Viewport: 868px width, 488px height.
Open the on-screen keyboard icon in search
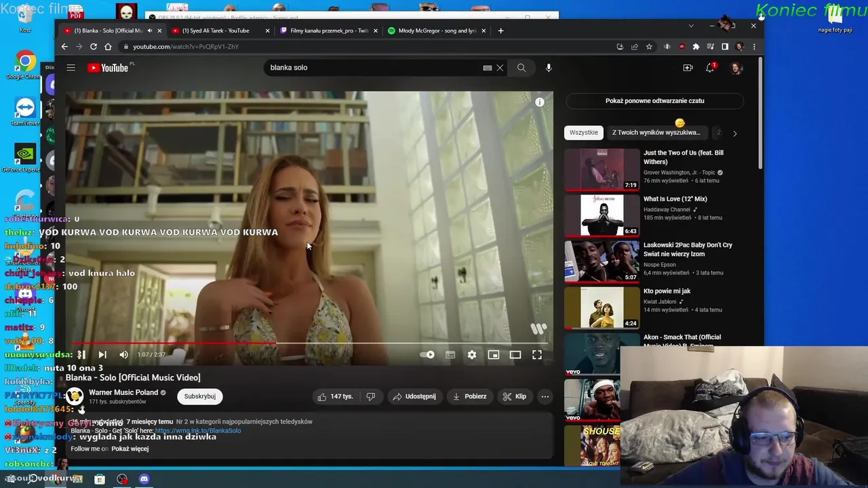(487, 68)
